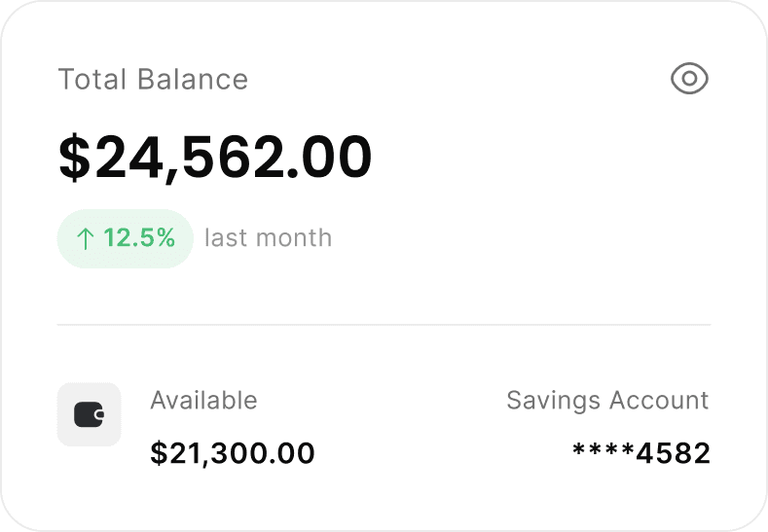Image resolution: width=768 pixels, height=532 pixels.
Task: Click the wallet icon next to Available
Action: [x=90, y=415]
